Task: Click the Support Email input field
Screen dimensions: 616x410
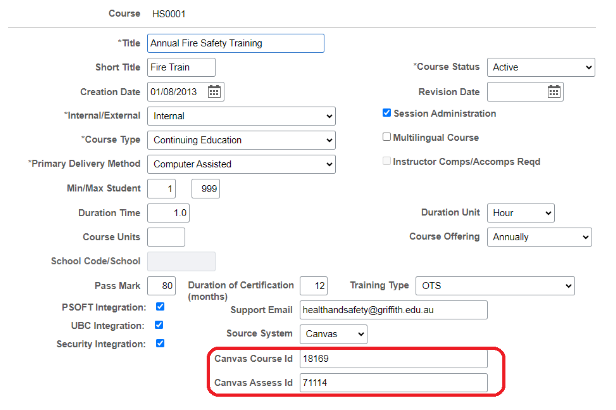Action: tap(392, 310)
